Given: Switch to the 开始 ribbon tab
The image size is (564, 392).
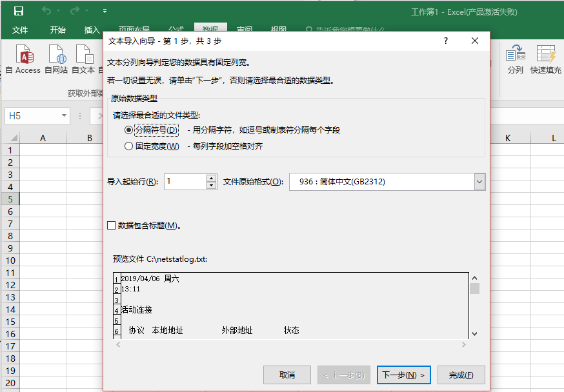Looking at the screenshot, I should pos(57,30).
